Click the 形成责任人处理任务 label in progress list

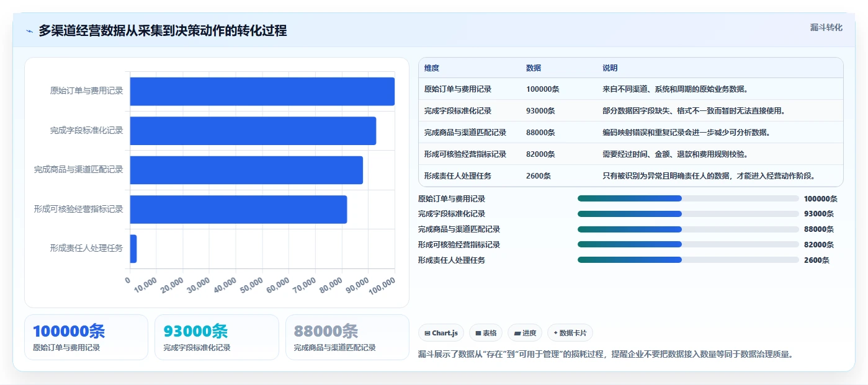coord(452,260)
